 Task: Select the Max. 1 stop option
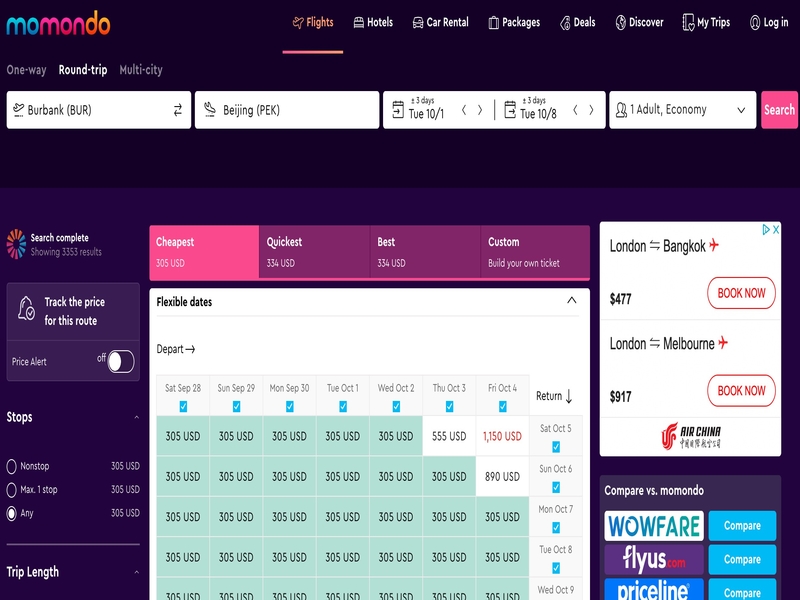point(11,489)
